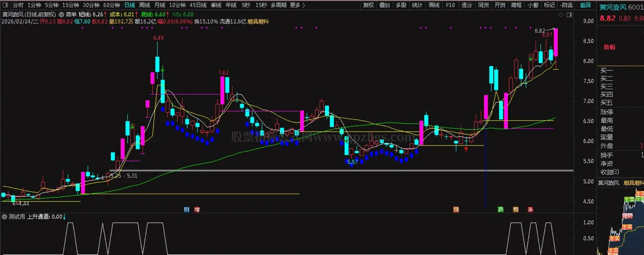
Task: Click the red up arrow on chart
Action: click(466, 149)
